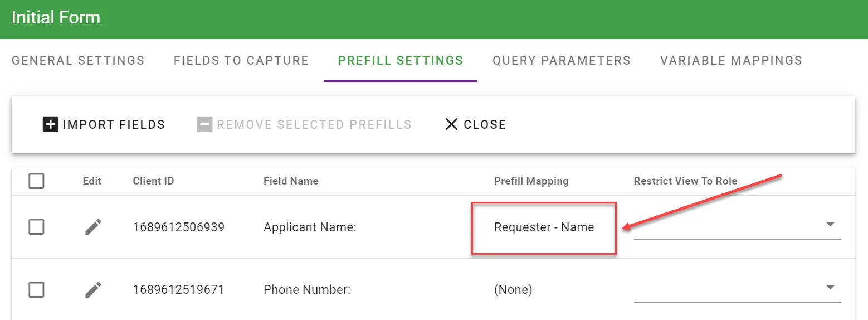Check the Applicant Name row checkbox
Viewport: 868px width, 320px height.
(36, 227)
